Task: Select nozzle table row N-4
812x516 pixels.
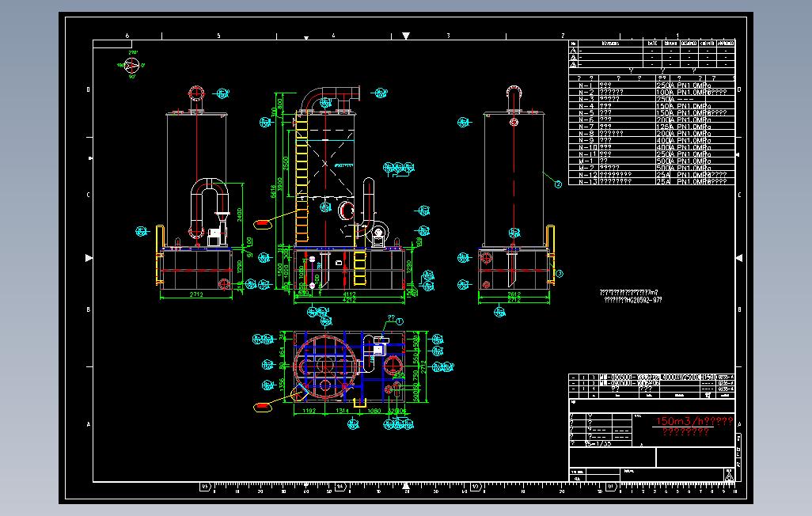Action: [x=651, y=106]
